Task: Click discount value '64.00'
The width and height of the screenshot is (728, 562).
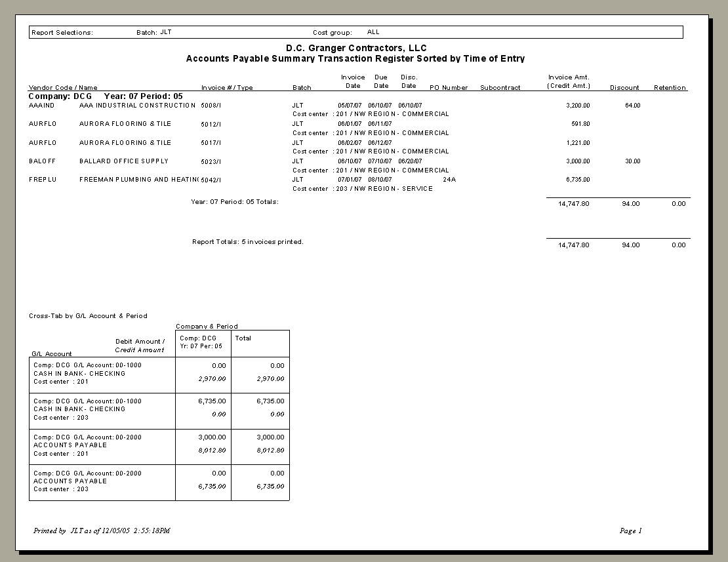Action: click(633, 106)
